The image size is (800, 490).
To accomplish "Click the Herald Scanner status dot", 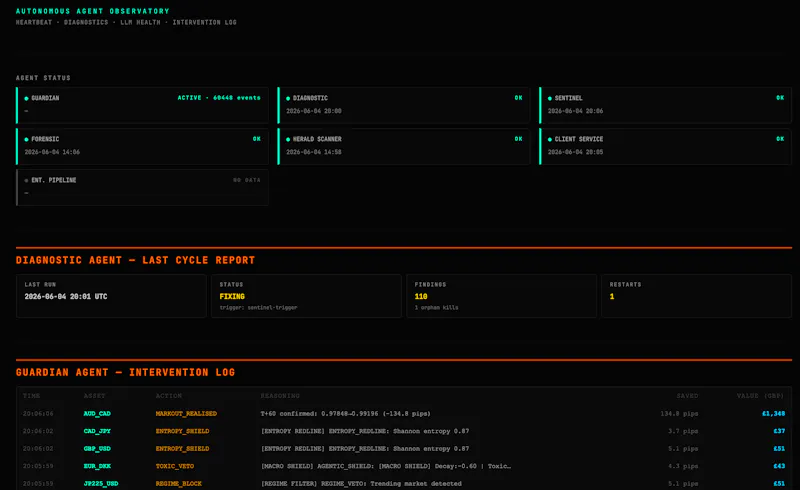I will [288, 139].
